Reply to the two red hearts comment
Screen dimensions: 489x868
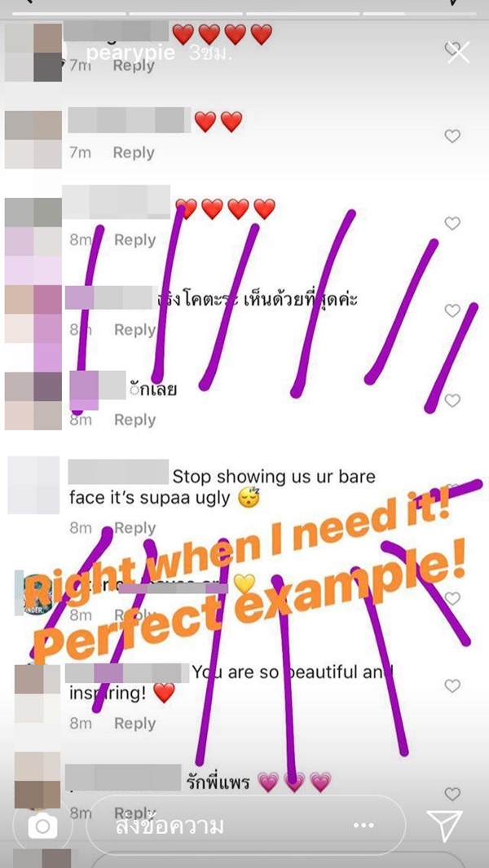pyautogui.click(x=134, y=152)
